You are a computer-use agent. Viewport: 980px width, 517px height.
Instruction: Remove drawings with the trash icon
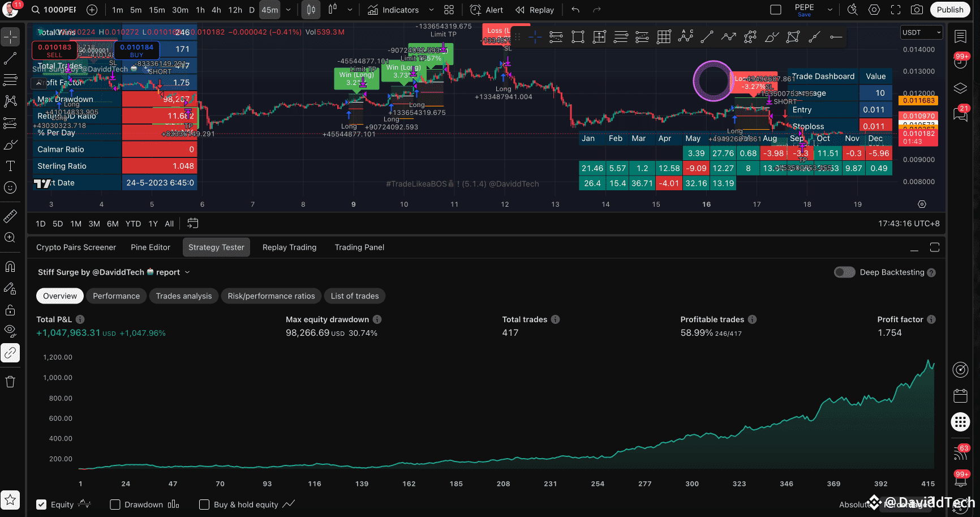[x=10, y=381]
